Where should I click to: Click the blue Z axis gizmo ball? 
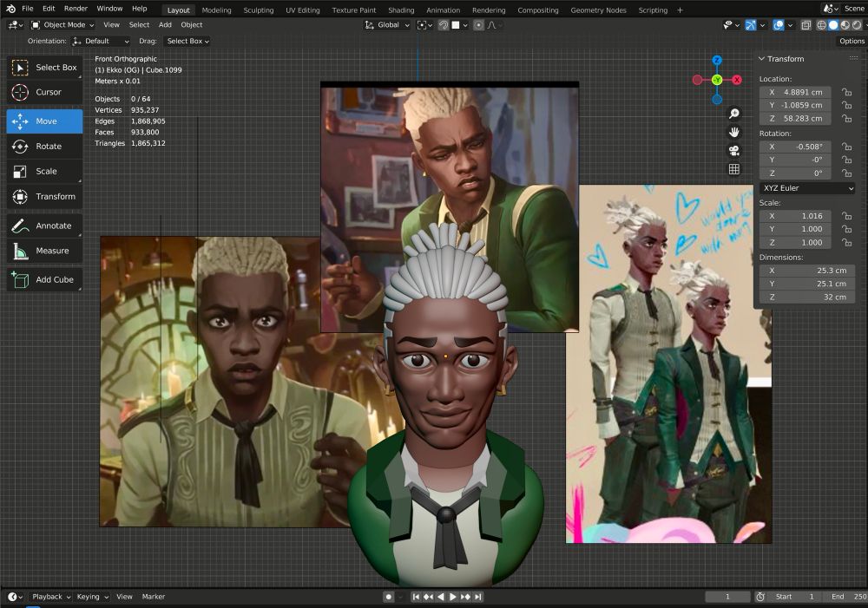[x=717, y=61]
